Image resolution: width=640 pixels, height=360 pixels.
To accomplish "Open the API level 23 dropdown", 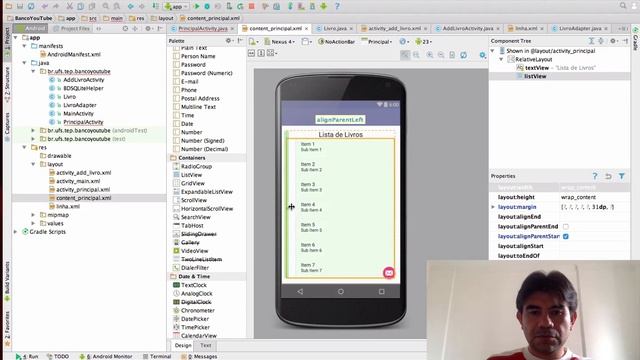I will point(423,42).
